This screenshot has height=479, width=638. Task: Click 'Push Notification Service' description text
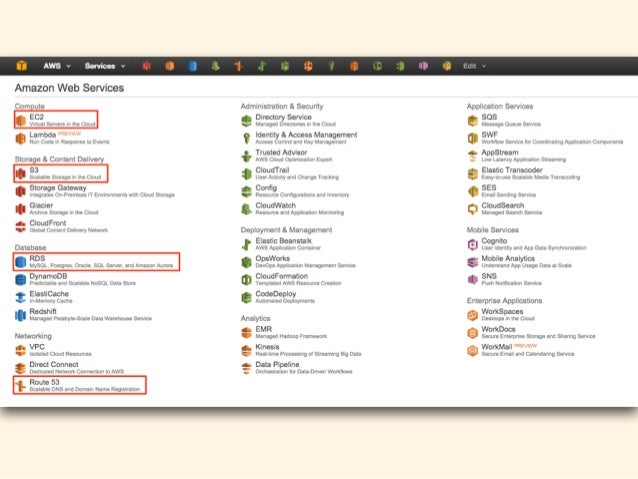511,283
